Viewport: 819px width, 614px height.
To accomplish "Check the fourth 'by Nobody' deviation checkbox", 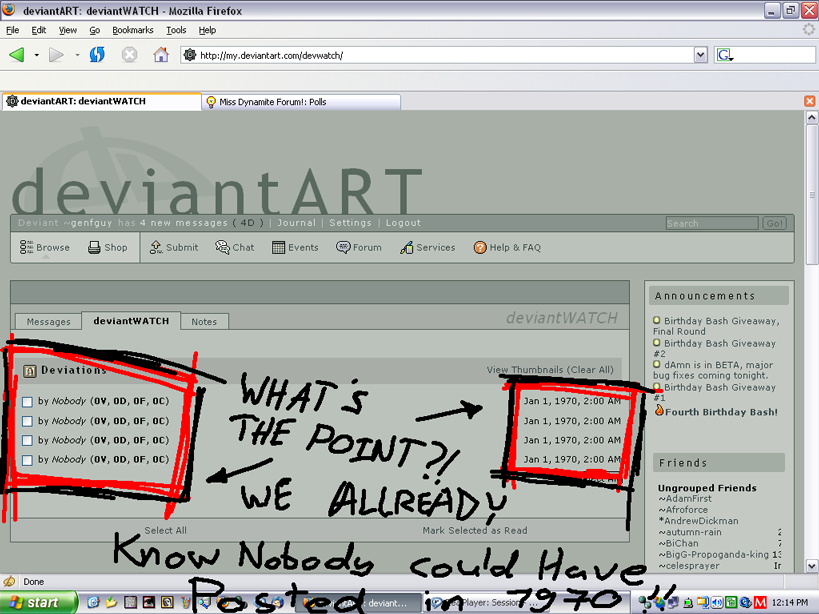I will [x=27, y=459].
